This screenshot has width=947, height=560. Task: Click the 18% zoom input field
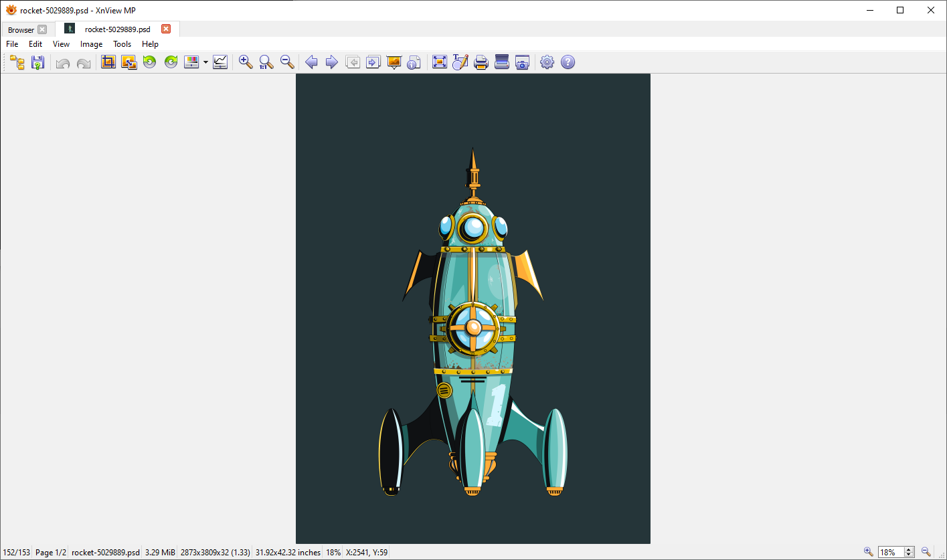pyautogui.click(x=890, y=552)
